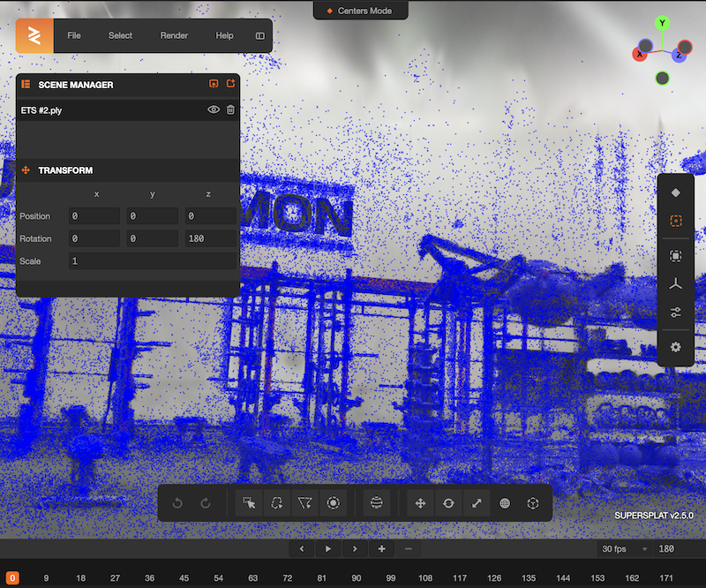Select the Sphere select tool

click(x=377, y=503)
